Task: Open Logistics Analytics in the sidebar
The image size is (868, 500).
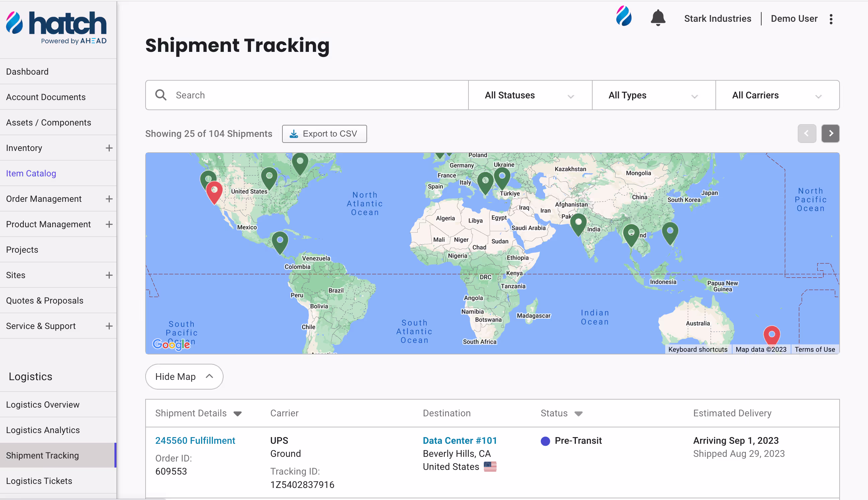Action: (43, 430)
